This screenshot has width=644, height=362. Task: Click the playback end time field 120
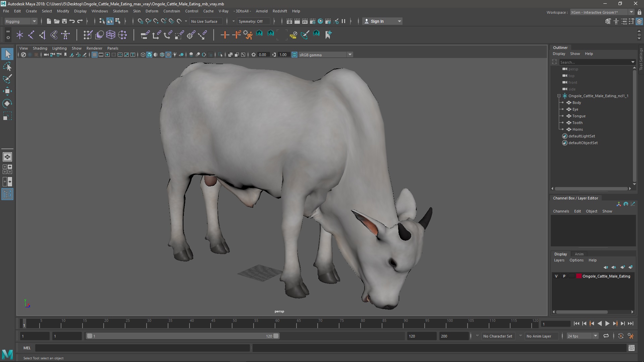pyautogui.click(x=422, y=336)
